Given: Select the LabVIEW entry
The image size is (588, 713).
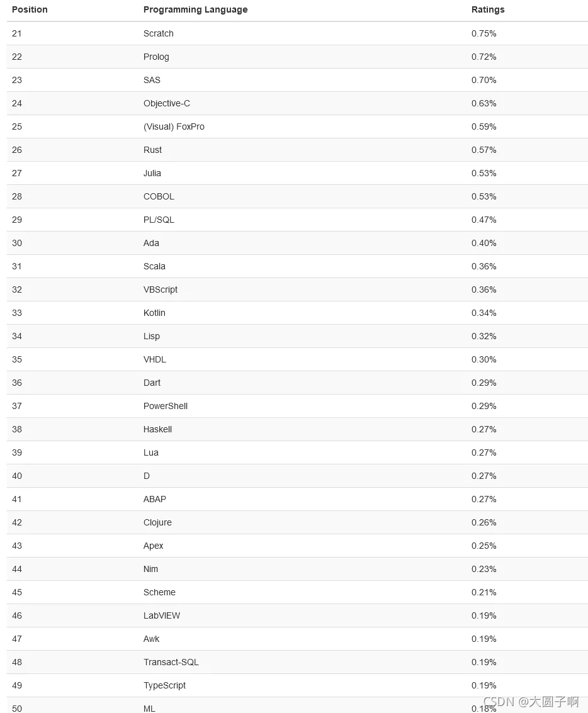Looking at the screenshot, I should [x=161, y=615].
